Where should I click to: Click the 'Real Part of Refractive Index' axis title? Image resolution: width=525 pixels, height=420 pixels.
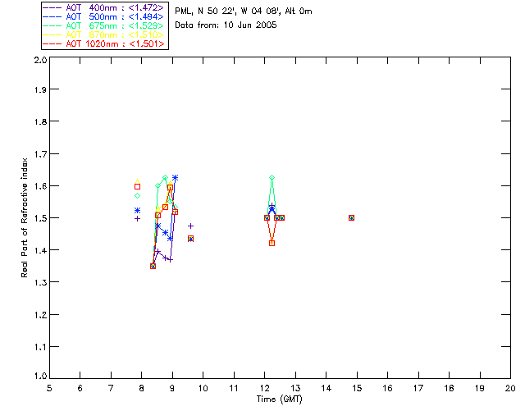tap(25, 217)
